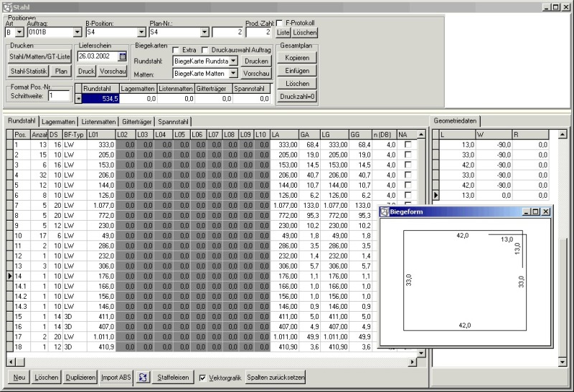
Task: Click the Schrittweite input field
Action: pyautogui.click(x=59, y=96)
